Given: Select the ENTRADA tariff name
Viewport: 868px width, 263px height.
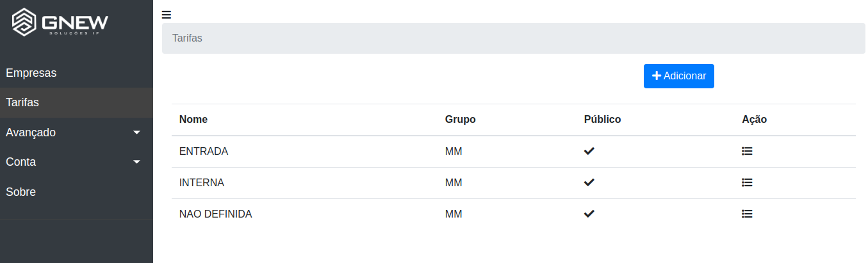Looking at the screenshot, I should 204,152.
